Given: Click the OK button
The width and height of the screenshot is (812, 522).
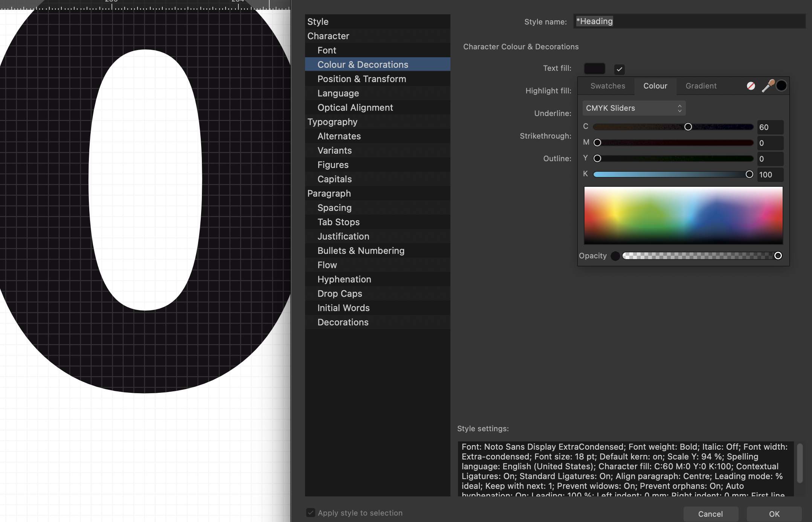Looking at the screenshot, I should 774,514.
